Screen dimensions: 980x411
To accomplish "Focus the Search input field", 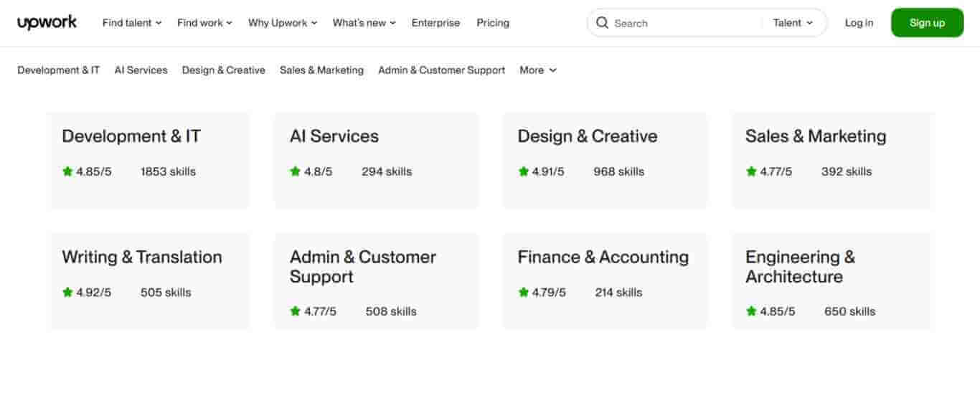I will point(685,23).
